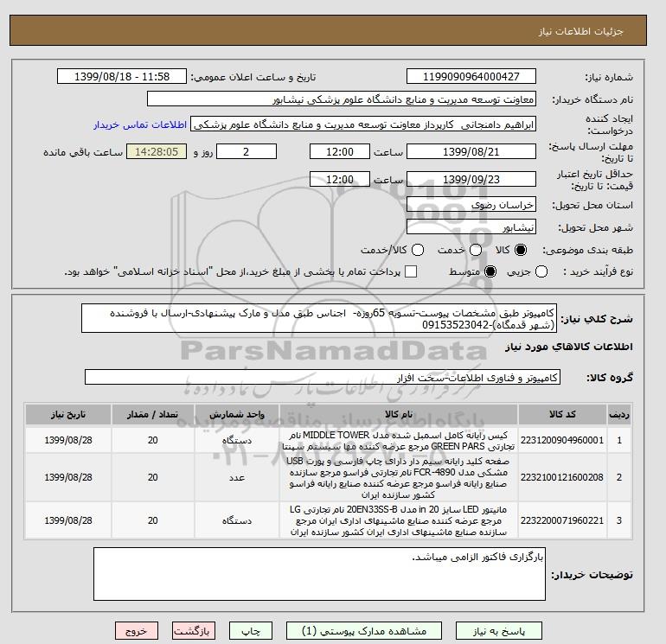Click the remaining time counter 14:28:05

157,151
